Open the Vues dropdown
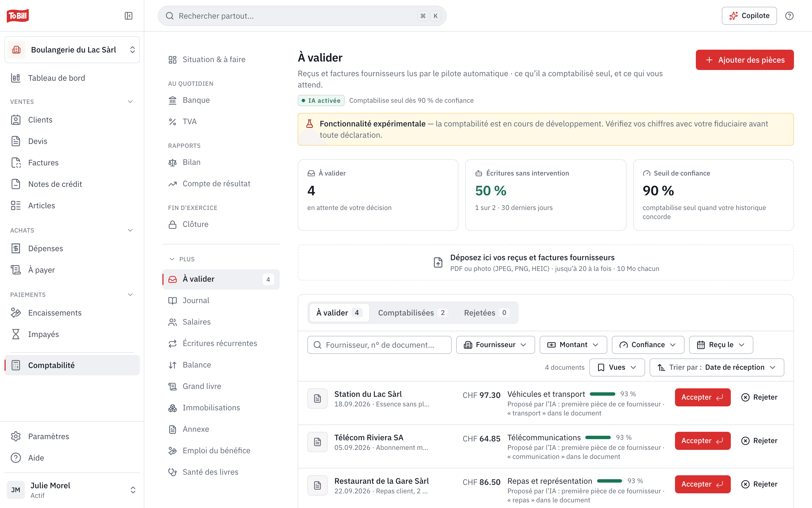This screenshot has width=812, height=508. point(617,367)
